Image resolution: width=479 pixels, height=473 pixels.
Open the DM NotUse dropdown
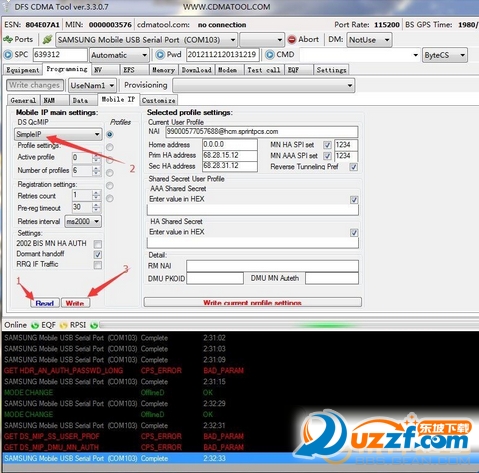point(369,40)
